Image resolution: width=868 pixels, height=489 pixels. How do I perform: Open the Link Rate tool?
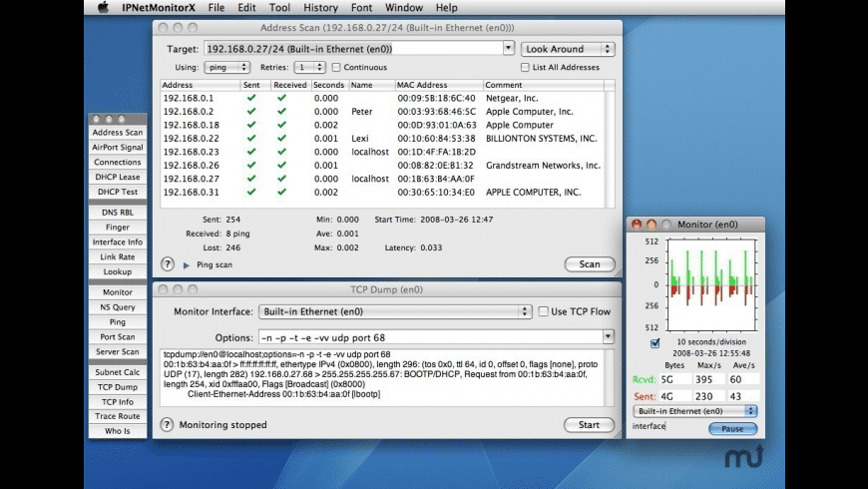point(118,256)
